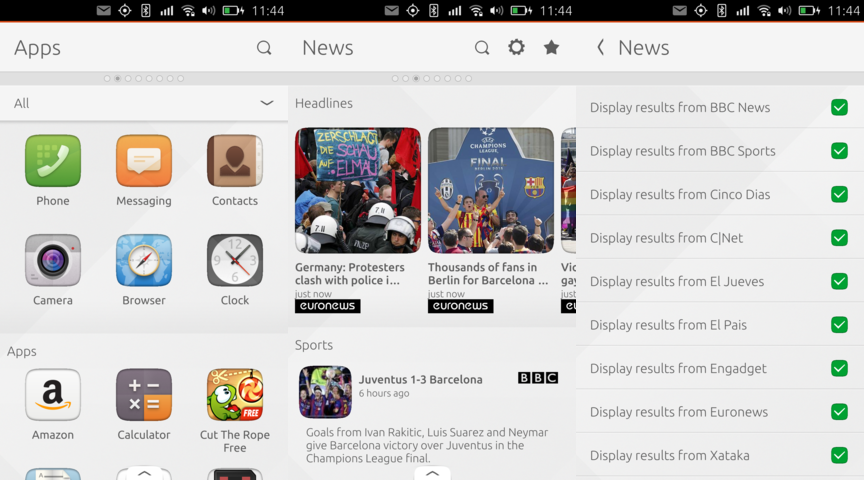Tap Wi-Fi indicator in News screen status bar

coord(476,10)
